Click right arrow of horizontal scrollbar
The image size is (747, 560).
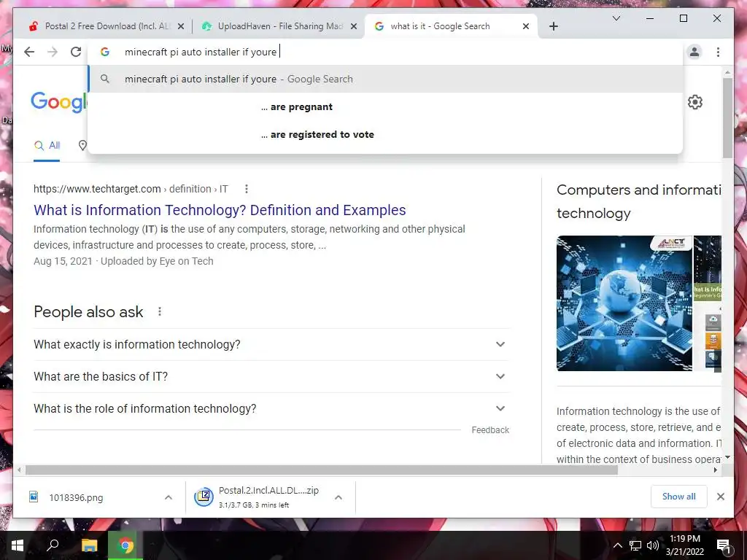[715, 470]
